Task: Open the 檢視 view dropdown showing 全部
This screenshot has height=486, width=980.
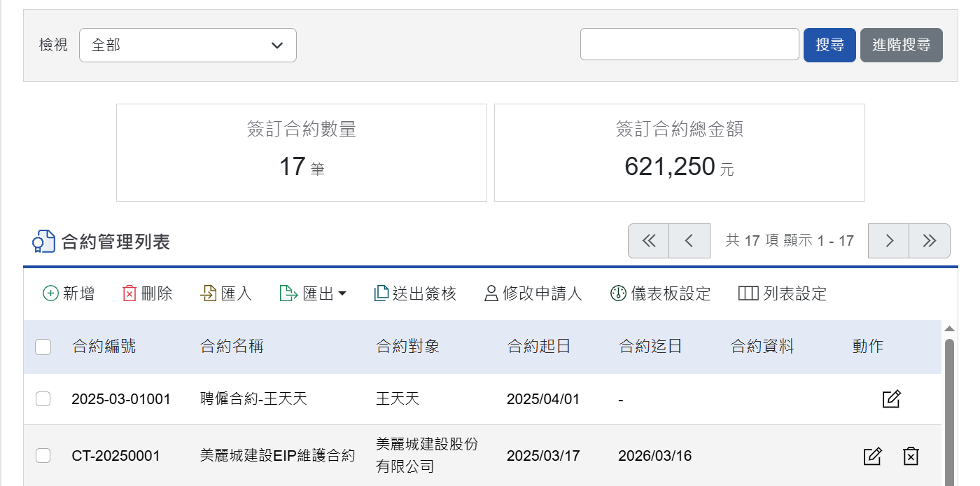Action: pos(188,44)
